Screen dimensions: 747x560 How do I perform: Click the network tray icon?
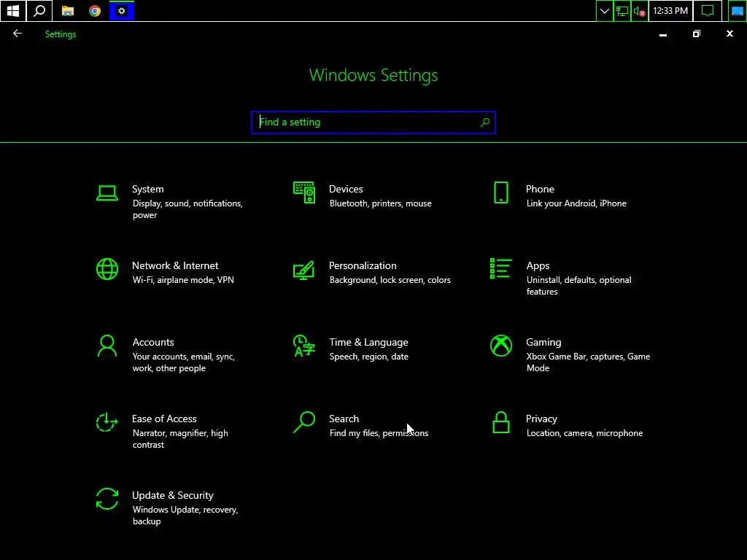[x=622, y=11]
